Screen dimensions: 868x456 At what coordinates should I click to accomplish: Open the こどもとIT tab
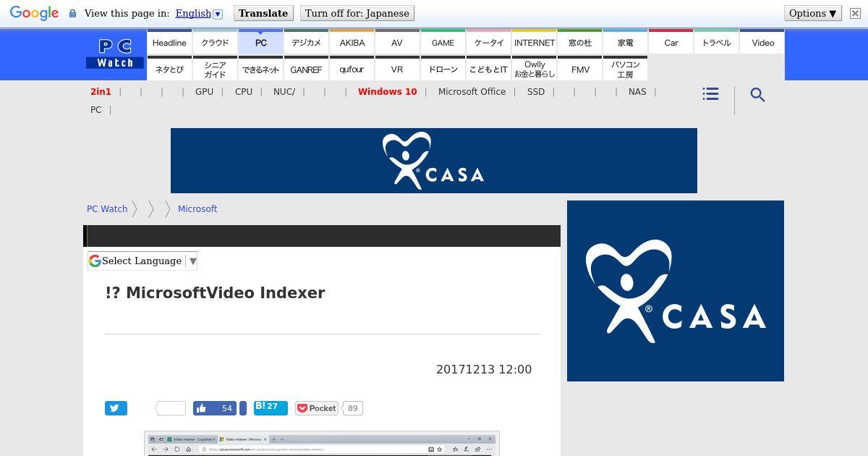coord(489,69)
